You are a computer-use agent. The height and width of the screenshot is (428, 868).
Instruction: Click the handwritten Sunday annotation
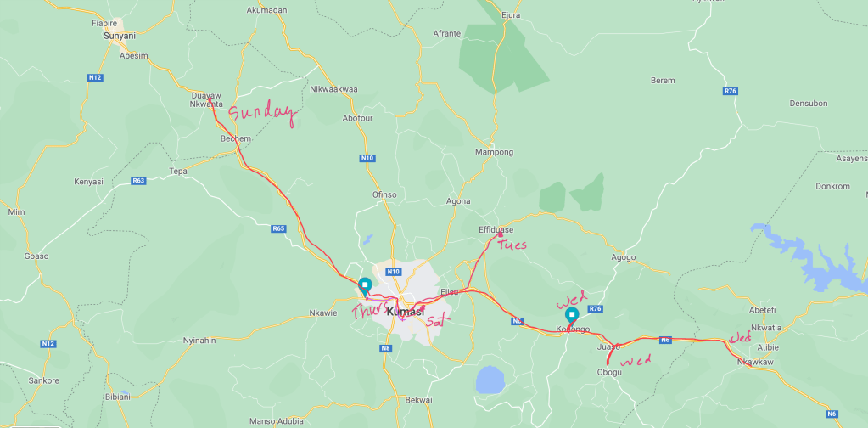(262, 115)
